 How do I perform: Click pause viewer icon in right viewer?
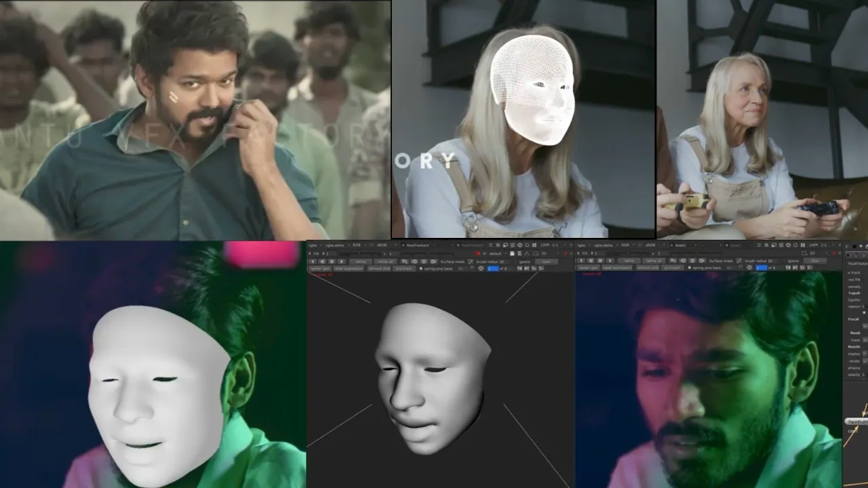[802, 245]
